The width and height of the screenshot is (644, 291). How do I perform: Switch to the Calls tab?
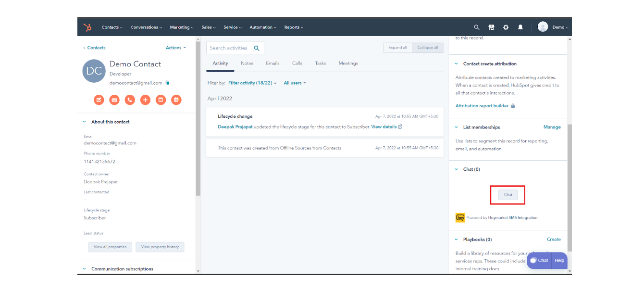297,63
